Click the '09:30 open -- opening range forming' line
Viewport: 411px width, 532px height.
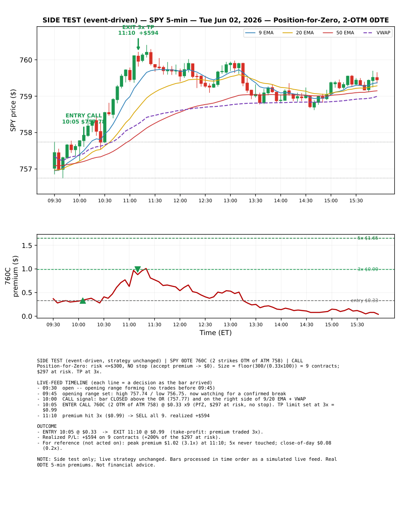tap(126, 388)
